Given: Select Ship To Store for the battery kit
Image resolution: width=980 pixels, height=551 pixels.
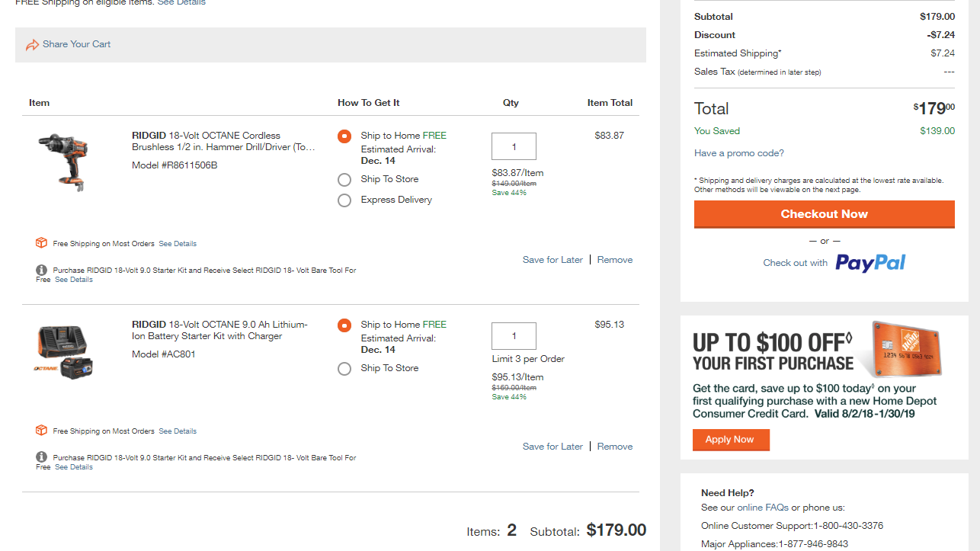Looking at the screenshot, I should pos(344,369).
